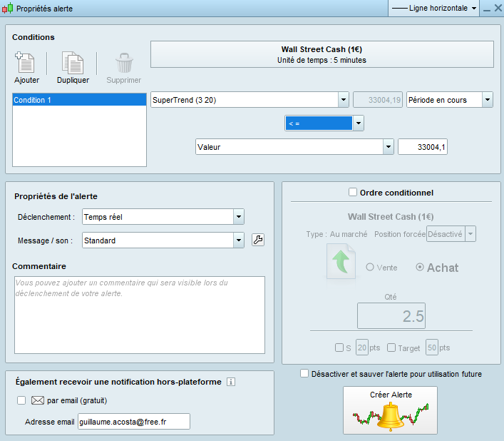504x441 pixels.
Task: Open the Période en cours dropdown
Action: 450,100
